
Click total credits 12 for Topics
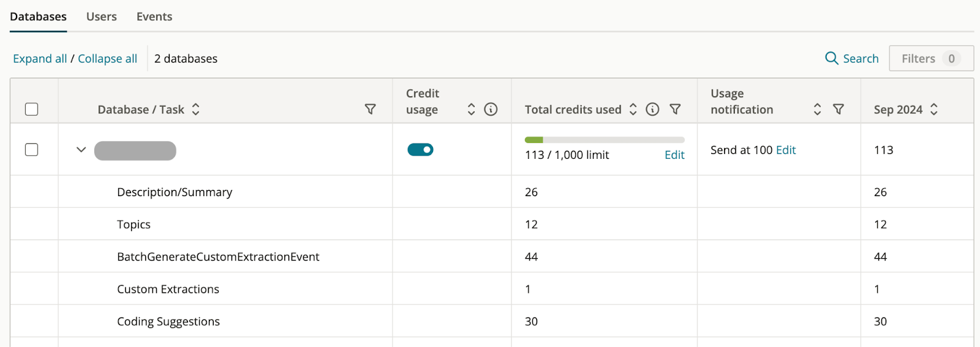tap(531, 224)
